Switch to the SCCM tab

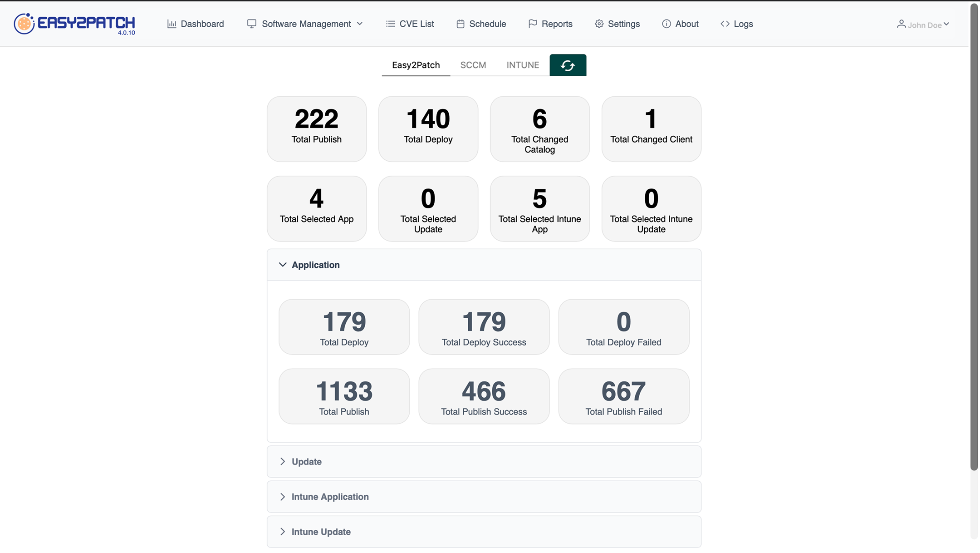(x=473, y=65)
